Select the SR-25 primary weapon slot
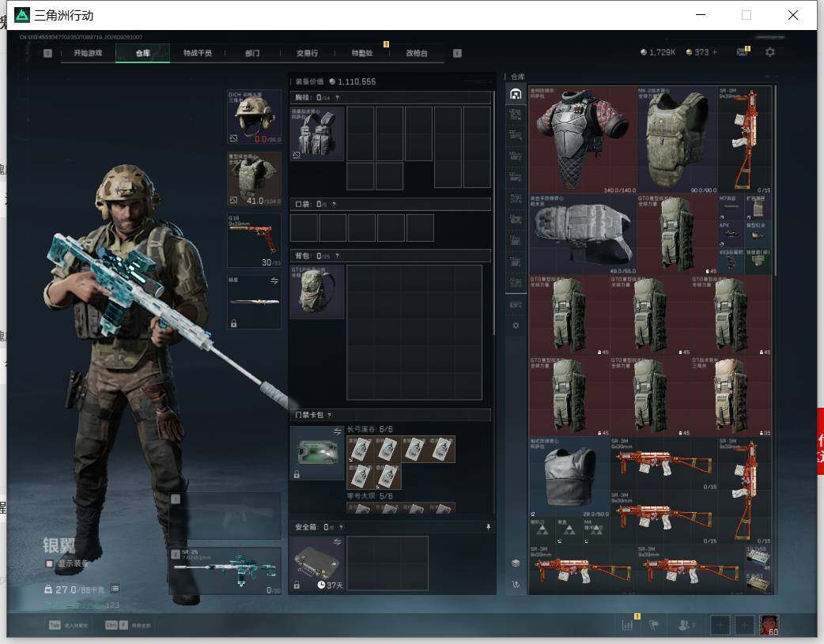Image resolution: width=824 pixels, height=644 pixels. point(225,571)
